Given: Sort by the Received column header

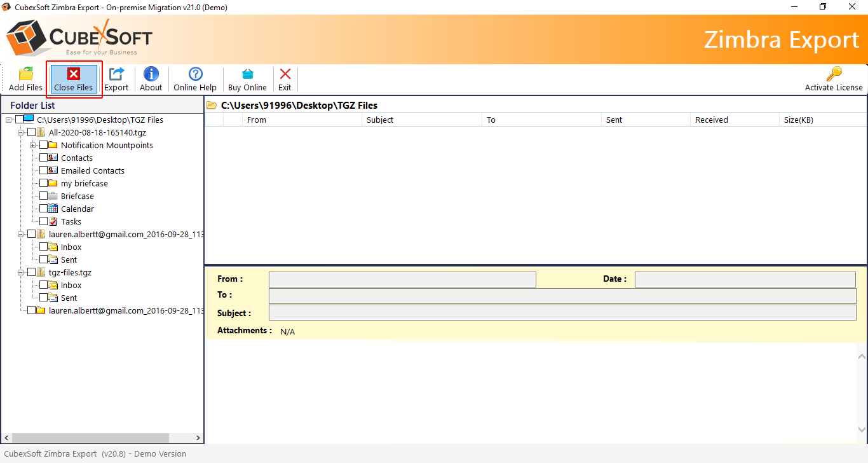Looking at the screenshot, I should [x=735, y=120].
